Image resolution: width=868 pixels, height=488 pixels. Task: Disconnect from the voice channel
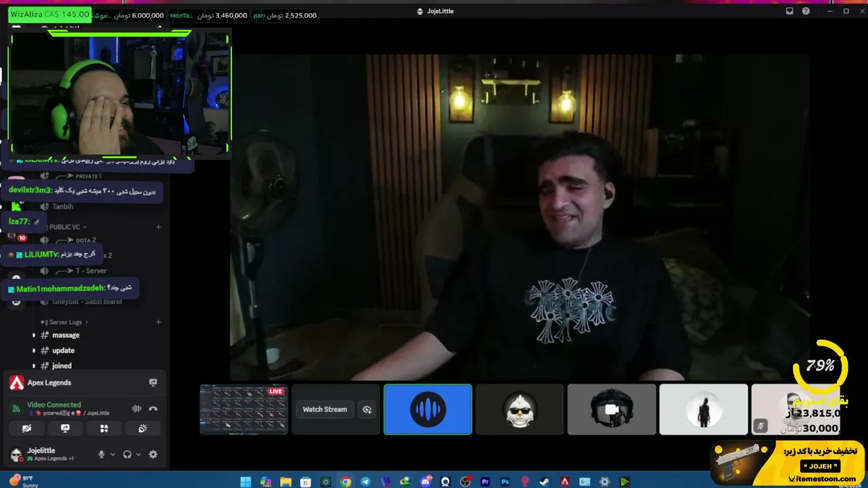(x=153, y=409)
